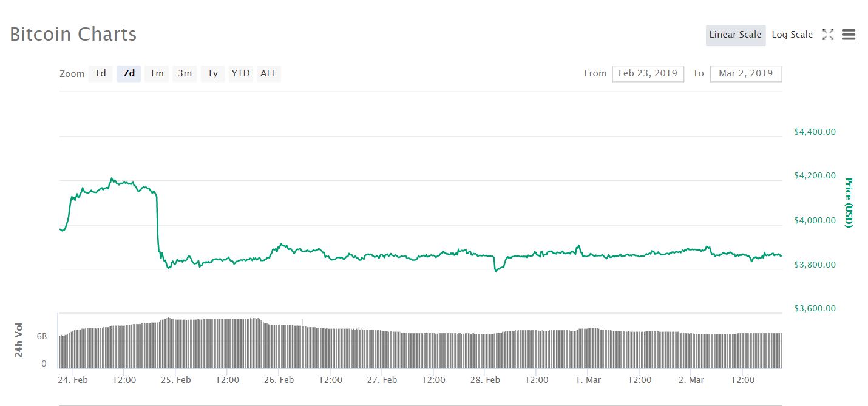The image size is (868, 406).
Task: Select 1m zoom range
Action: pos(157,73)
